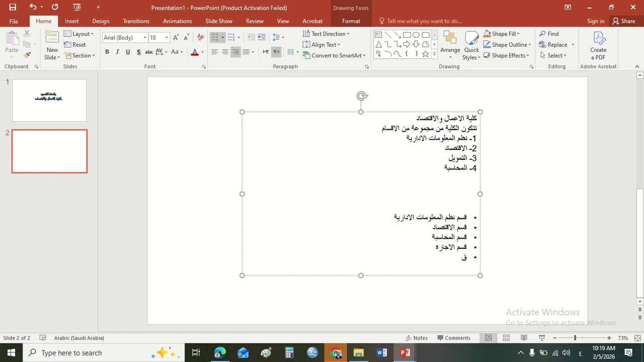Image resolution: width=644 pixels, height=362 pixels.
Task: Click the Find button
Action: click(549, 34)
